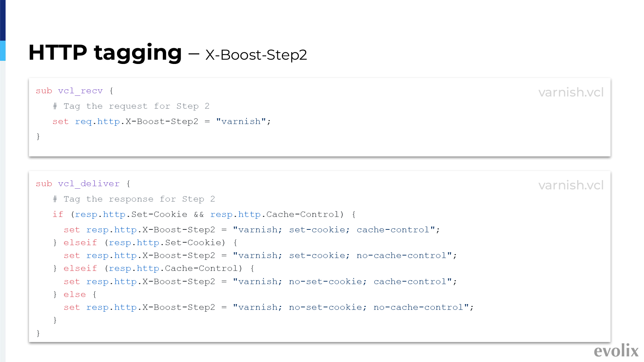Click the else keyword
The image size is (644, 362).
point(75,294)
